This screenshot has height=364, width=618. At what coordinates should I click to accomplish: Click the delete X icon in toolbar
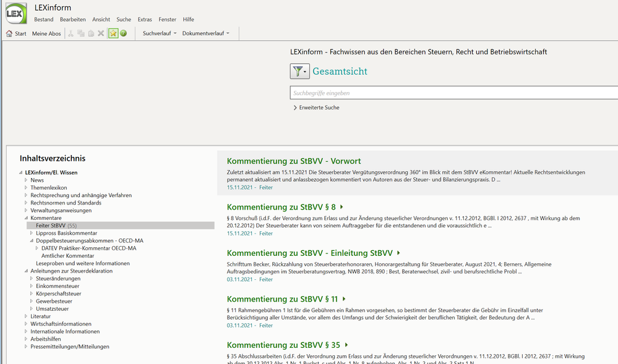click(101, 33)
